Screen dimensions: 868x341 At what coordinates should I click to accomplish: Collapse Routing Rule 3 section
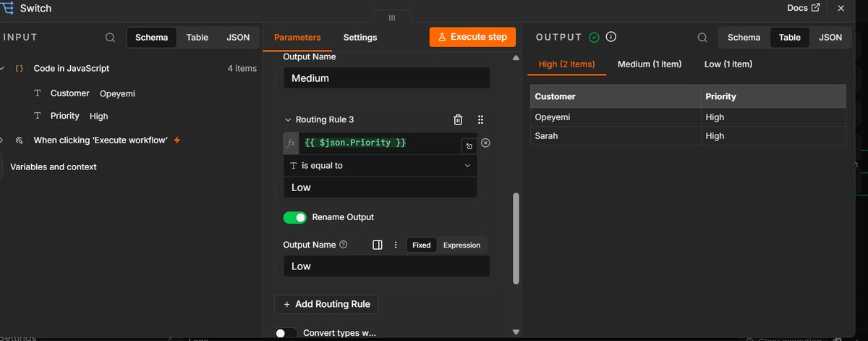(287, 119)
